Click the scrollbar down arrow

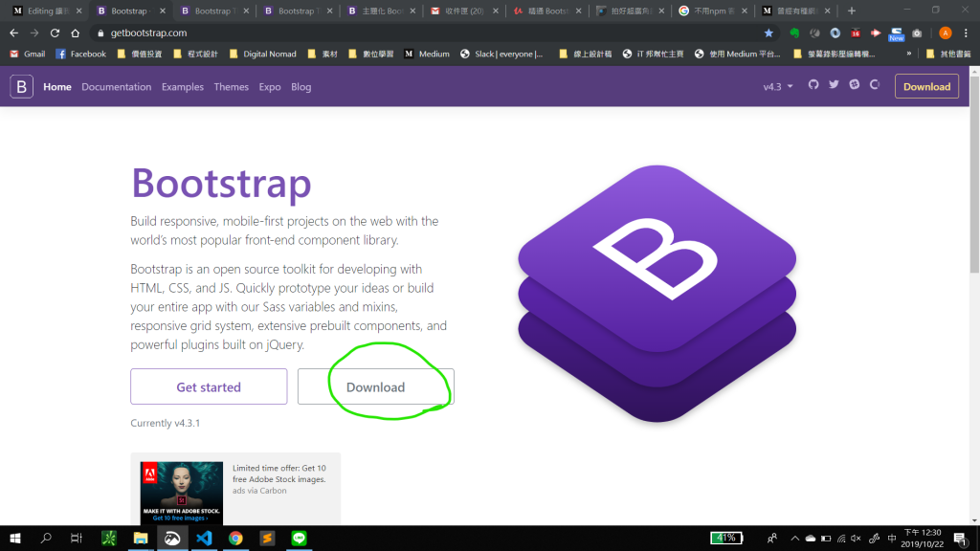pos(974,520)
